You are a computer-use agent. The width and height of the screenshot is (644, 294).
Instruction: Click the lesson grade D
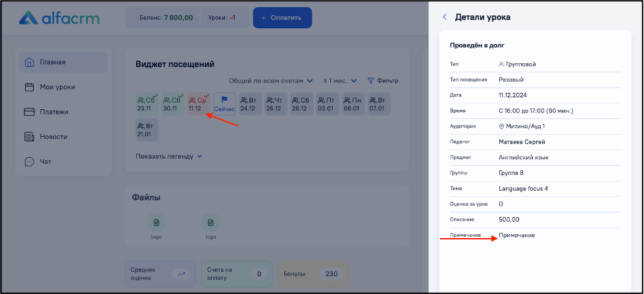coord(501,204)
